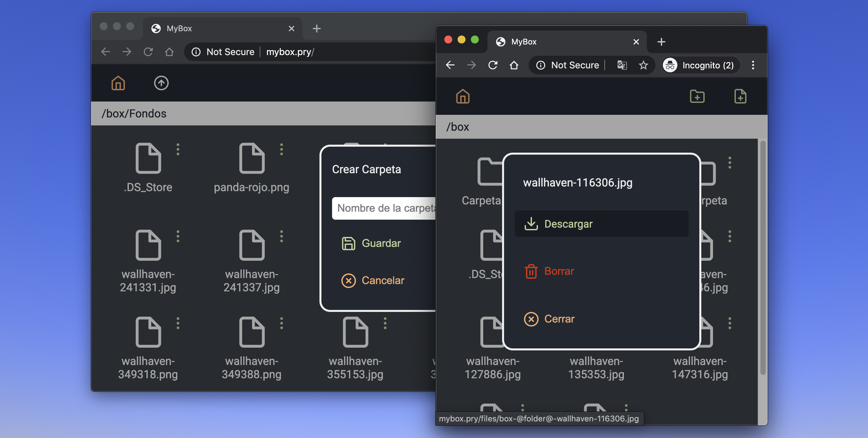
Task: Focus the Nombre de la carpeta input
Action: click(384, 208)
